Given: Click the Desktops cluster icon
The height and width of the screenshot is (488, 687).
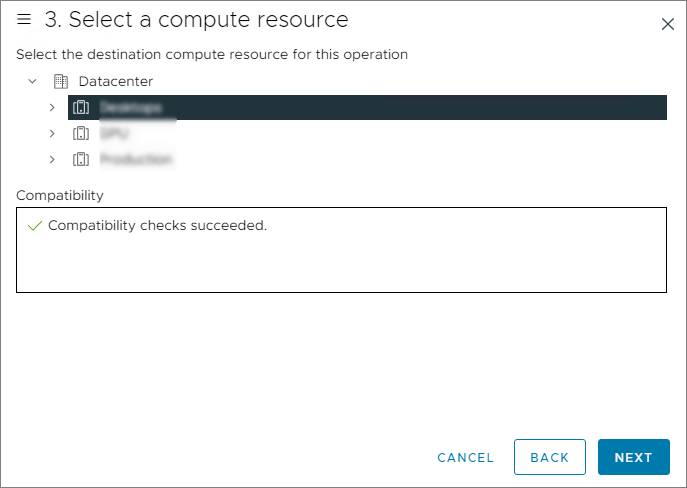Looking at the screenshot, I should point(81,107).
